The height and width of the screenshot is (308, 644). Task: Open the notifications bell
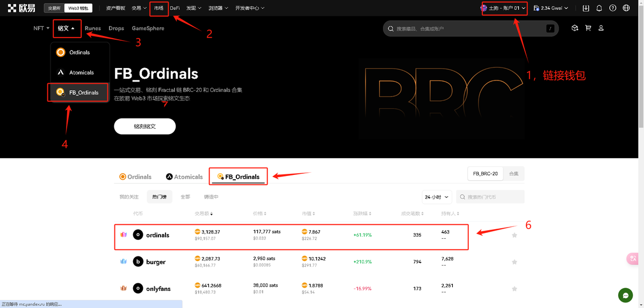[599, 8]
